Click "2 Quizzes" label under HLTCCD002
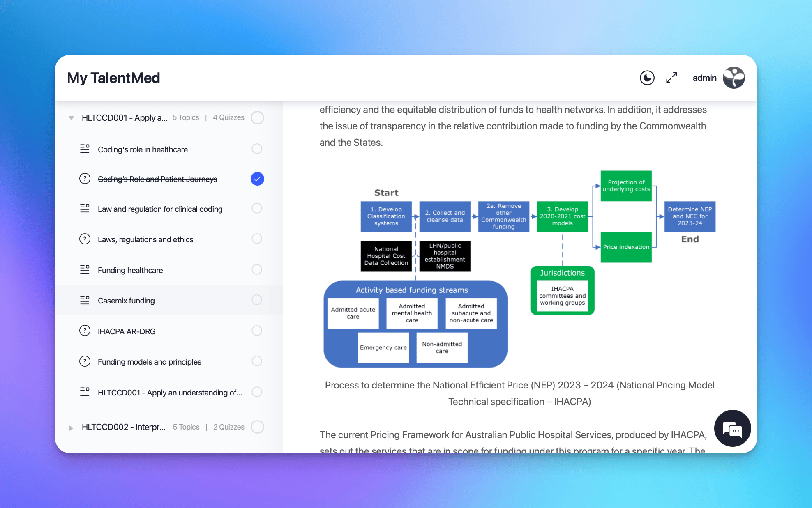The image size is (812, 508). [229, 427]
